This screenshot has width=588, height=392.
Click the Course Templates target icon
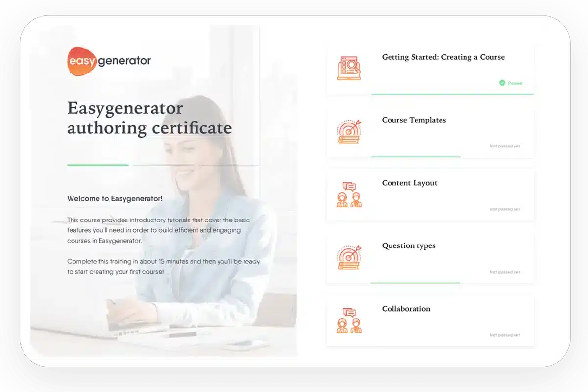pos(349,131)
